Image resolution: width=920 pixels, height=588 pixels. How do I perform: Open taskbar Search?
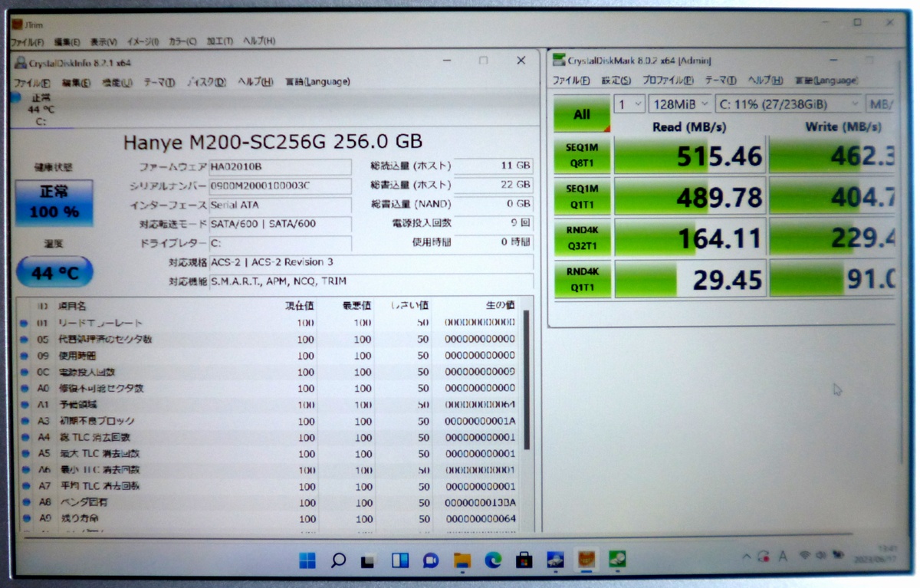338,560
